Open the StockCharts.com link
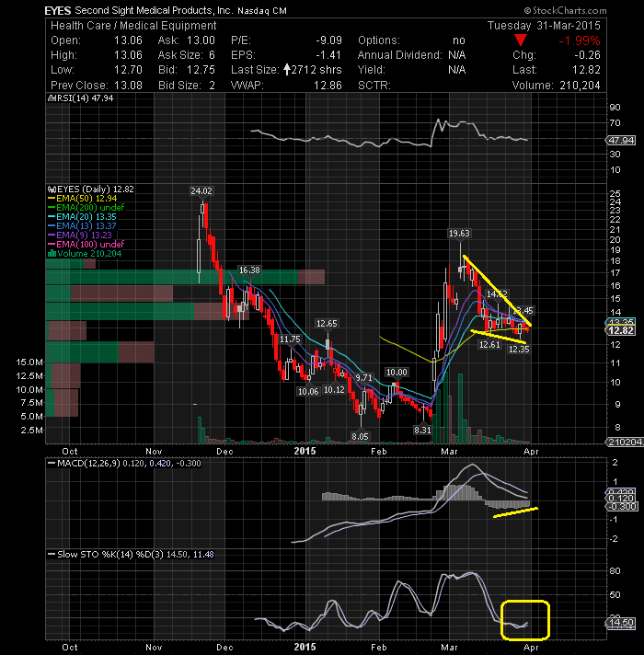Screen dimensions: 644x655 pyautogui.click(x=569, y=11)
